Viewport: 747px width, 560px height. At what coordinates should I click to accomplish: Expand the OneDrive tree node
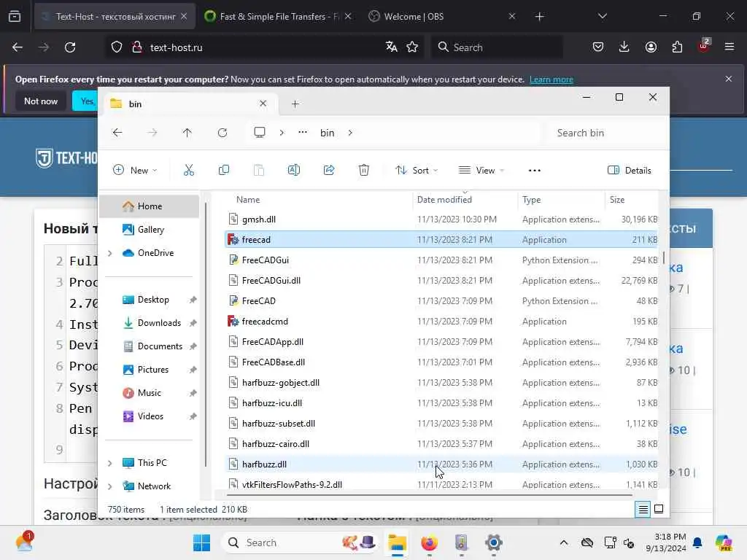pos(110,253)
